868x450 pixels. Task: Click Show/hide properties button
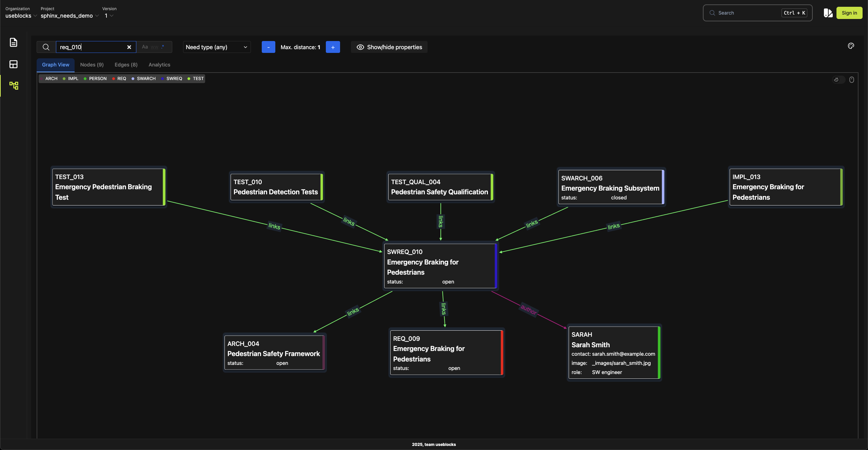click(389, 47)
